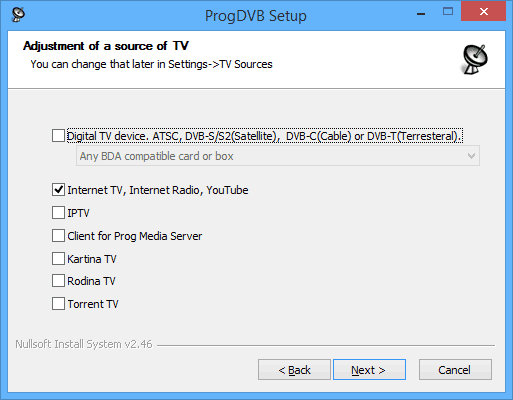Click the Adjustment of a source of TV heading

pyautogui.click(x=106, y=46)
